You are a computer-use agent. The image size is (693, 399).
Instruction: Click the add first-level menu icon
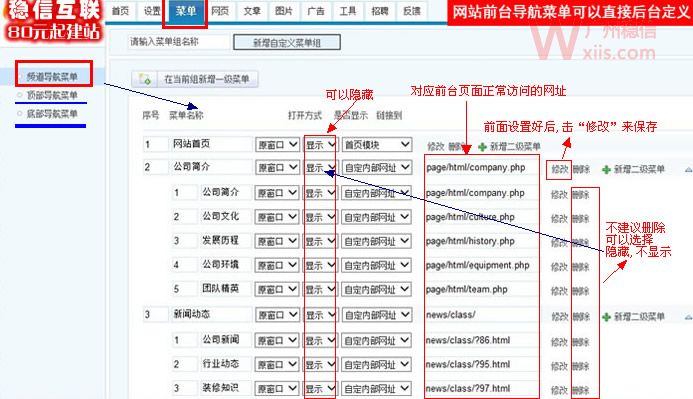coord(145,80)
